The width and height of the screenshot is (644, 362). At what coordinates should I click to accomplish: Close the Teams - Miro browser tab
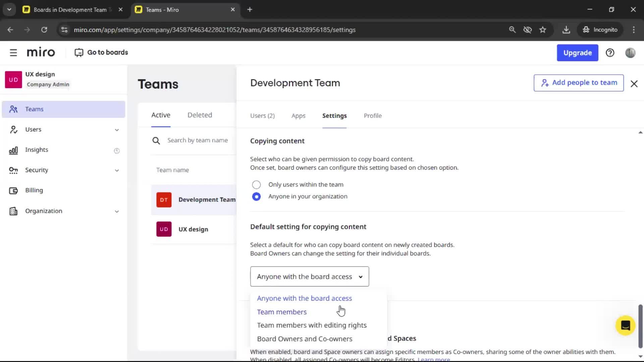click(233, 10)
